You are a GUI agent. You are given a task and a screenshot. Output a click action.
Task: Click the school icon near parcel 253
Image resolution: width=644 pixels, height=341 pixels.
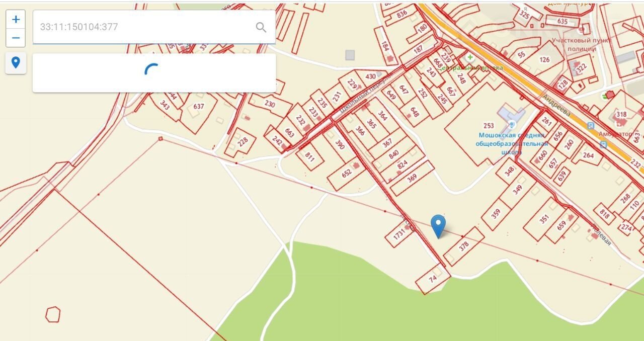point(512,124)
